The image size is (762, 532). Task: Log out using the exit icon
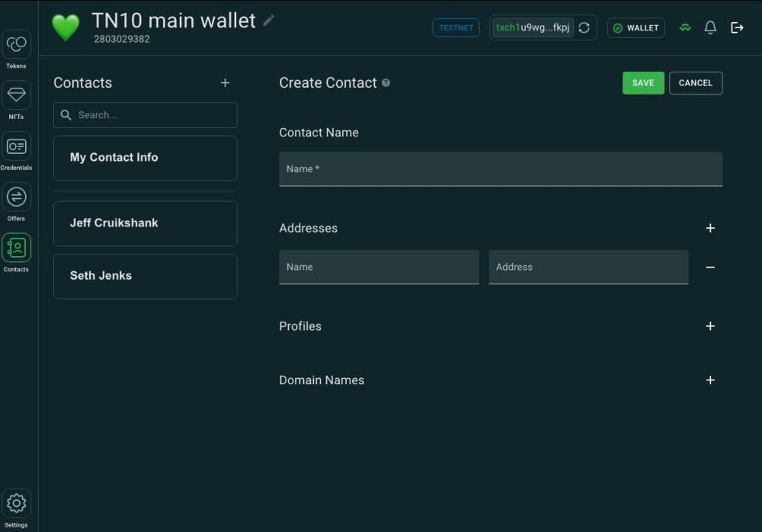click(x=737, y=27)
